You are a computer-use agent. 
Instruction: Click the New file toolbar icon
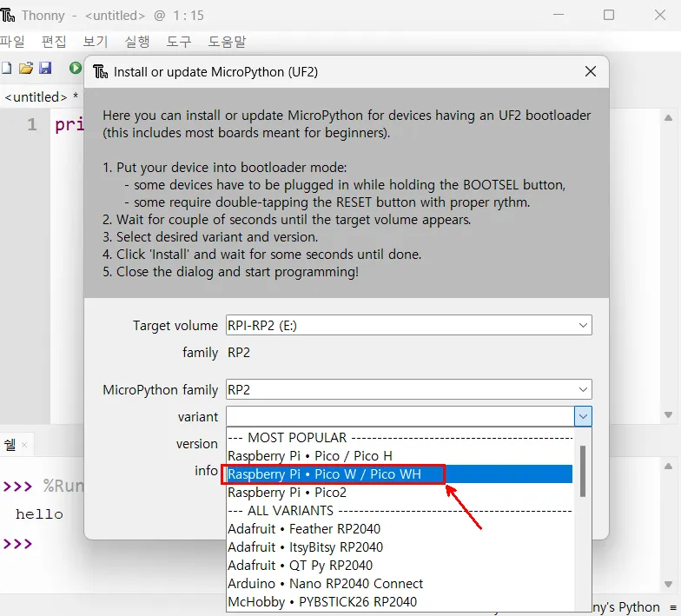point(6,68)
